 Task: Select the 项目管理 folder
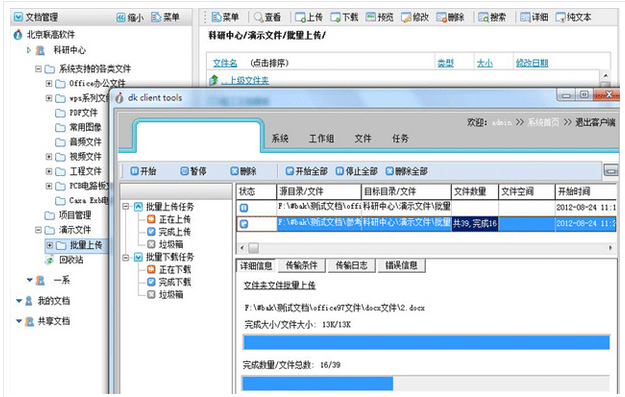[75, 215]
